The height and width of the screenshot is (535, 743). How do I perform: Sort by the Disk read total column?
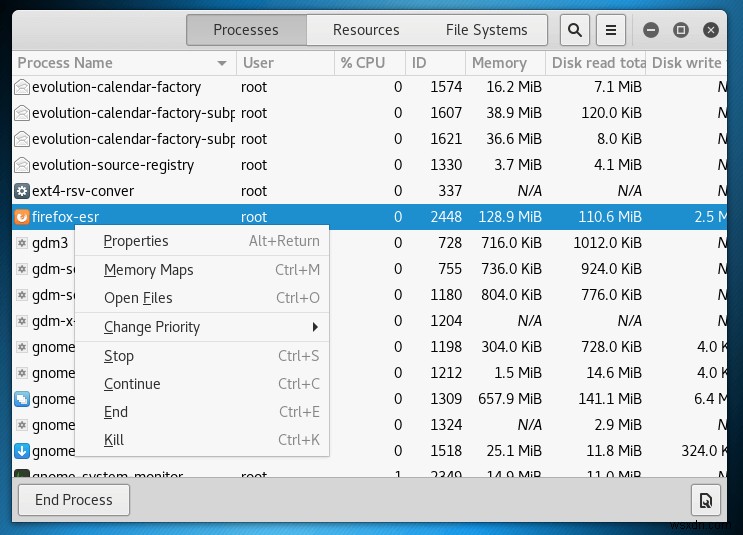[596, 63]
